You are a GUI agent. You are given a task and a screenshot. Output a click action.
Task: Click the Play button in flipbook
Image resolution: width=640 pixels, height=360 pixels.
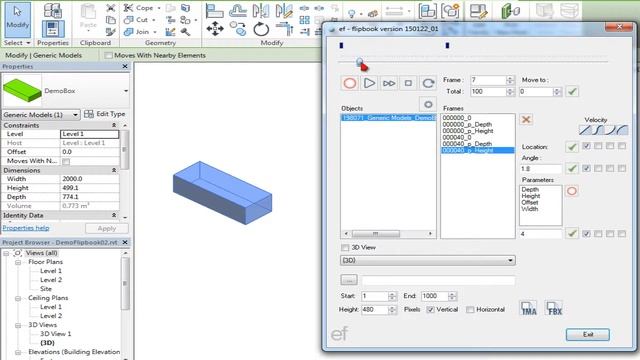[369, 83]
